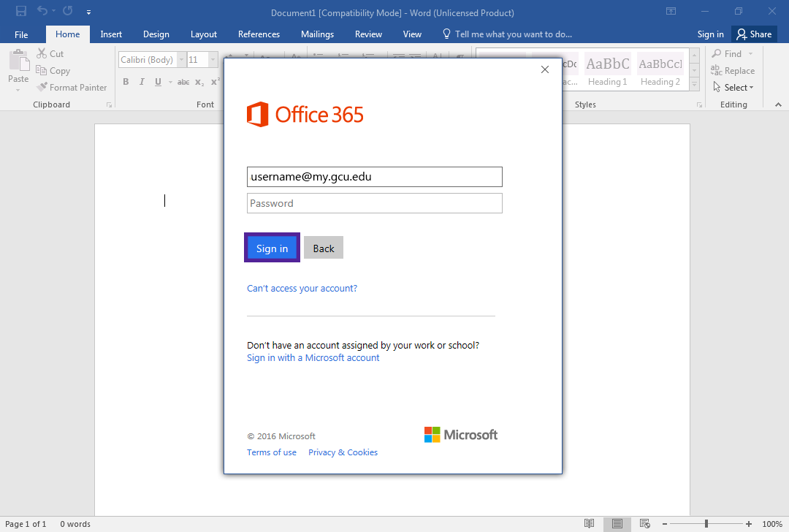Viewport: 789px width, 532px height.
Task: Open the Mailings tab
Action: pos(317,34)
